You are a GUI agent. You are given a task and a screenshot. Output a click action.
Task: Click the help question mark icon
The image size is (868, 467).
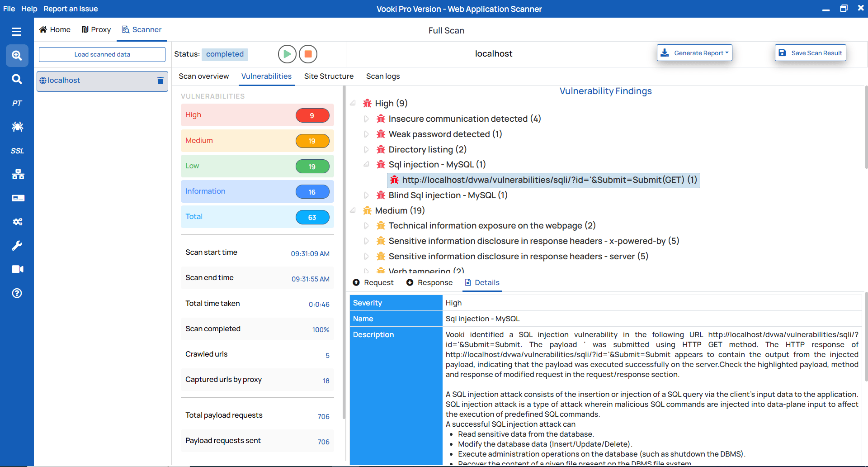[x=17, y=293]
